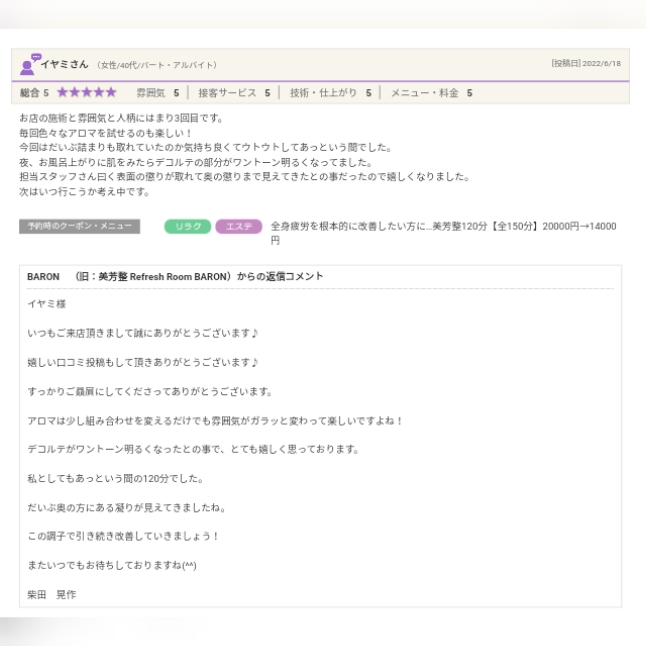The image size is (646, 646).
Task: Click the reviewer avatar speech-bubble icon
Action: 30,64
